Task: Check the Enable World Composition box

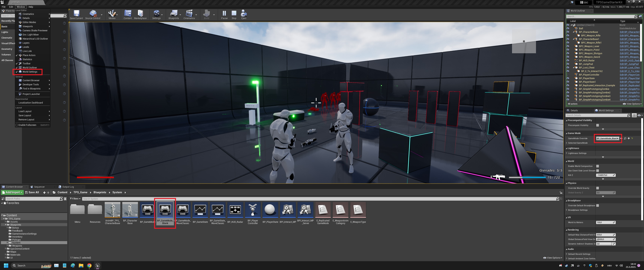Action: (x=598, y=166)
